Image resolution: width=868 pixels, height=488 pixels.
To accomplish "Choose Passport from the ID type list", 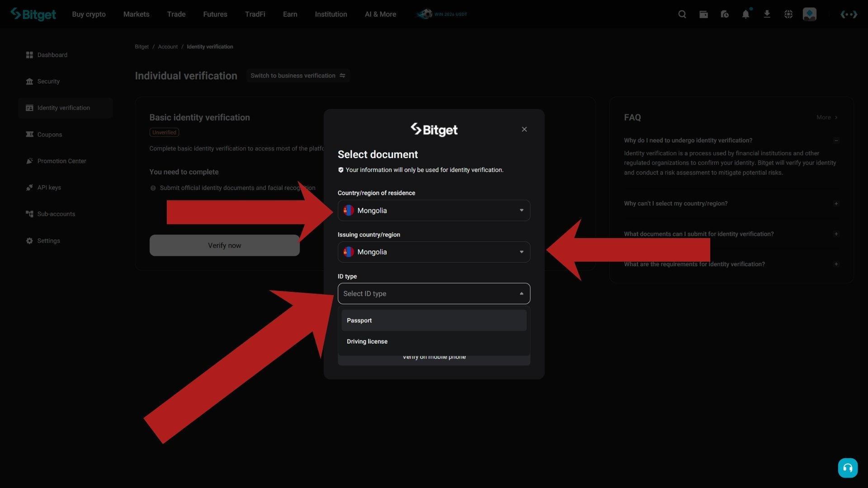I will tap(434, 320).
